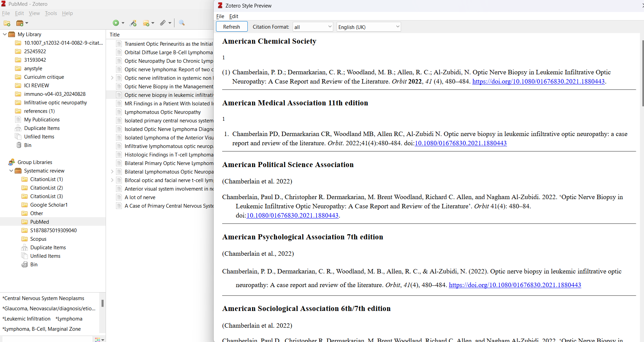Click the New Note toolbar icon
This screenshot has width=644, height=342.
click(x=146, y=23)
